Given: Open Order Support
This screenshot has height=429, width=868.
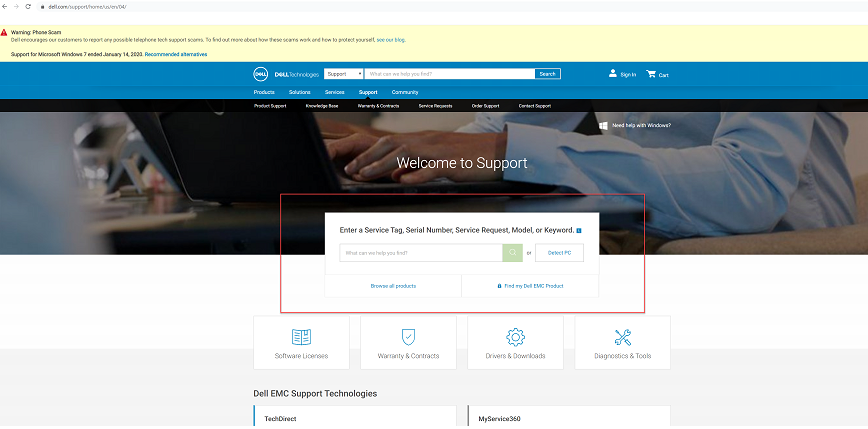Looking at the screenshot, I should click(485, 106).
